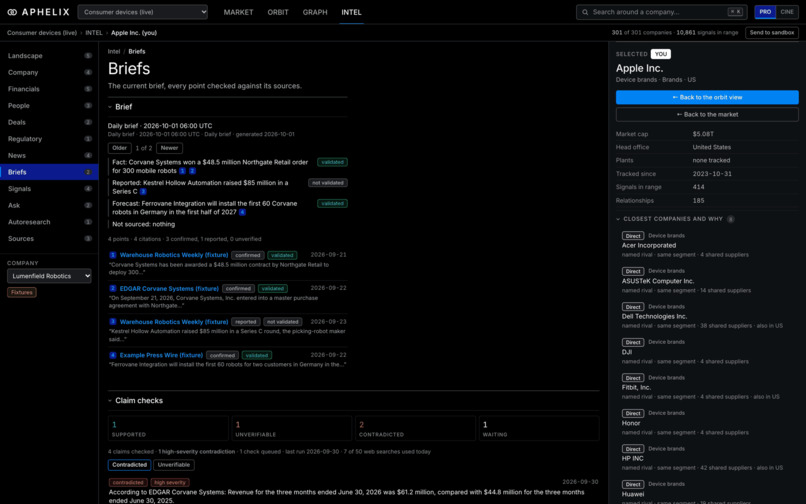Click the Direct tag above Acer Incorporated

click(633, 236)
